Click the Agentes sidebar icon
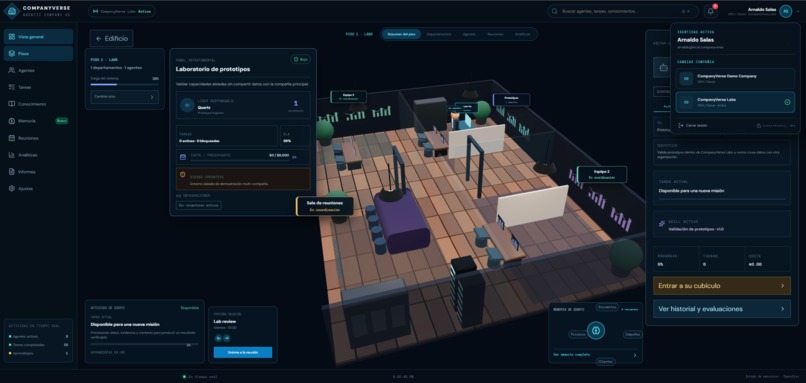The height and width of the screenshot is (383, 806). (x=11, y=70)
